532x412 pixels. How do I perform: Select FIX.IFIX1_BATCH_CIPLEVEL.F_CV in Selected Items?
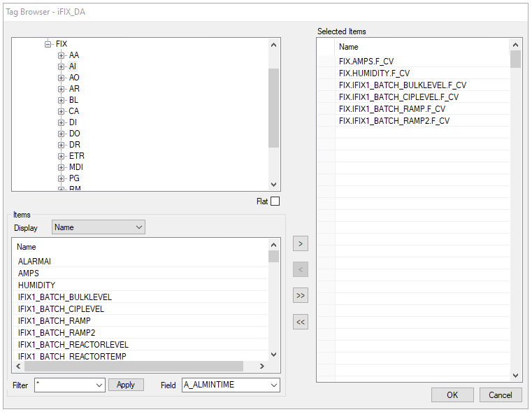click(x=422, y=97)
